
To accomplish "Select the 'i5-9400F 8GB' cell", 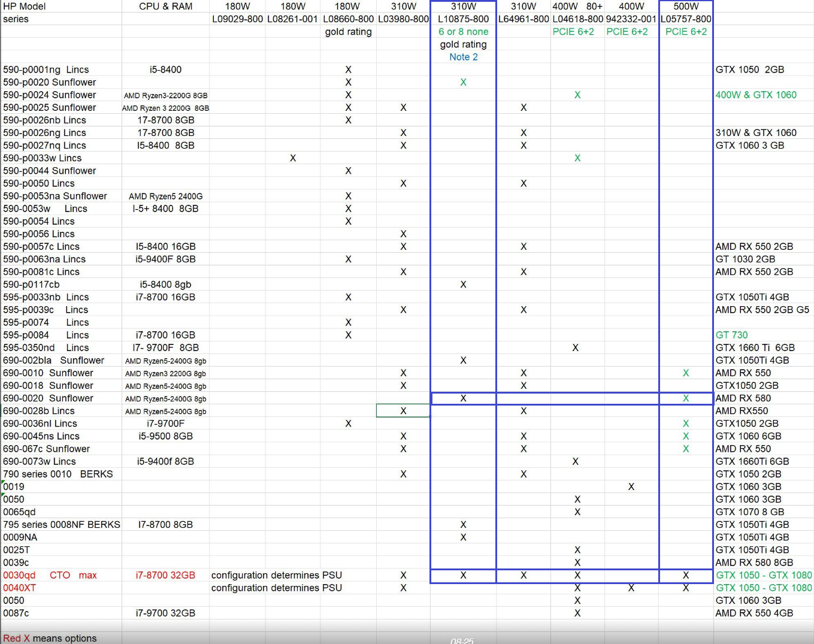I will click(x=165, y=259).
